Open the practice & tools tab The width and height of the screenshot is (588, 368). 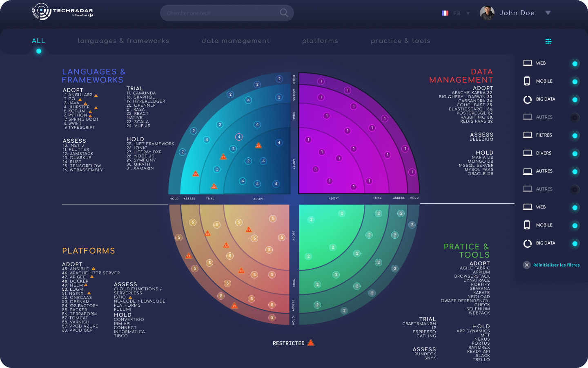[401, 41]
